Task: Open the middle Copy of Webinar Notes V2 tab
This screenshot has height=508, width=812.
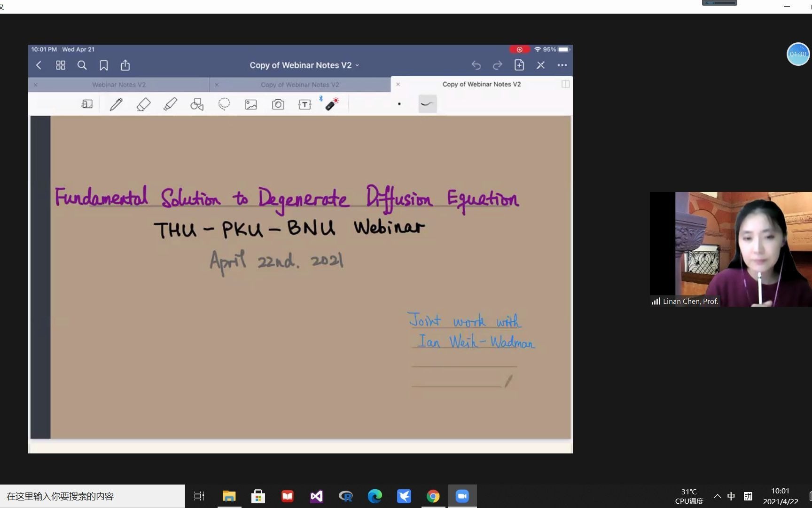Action: coord(300,85)
